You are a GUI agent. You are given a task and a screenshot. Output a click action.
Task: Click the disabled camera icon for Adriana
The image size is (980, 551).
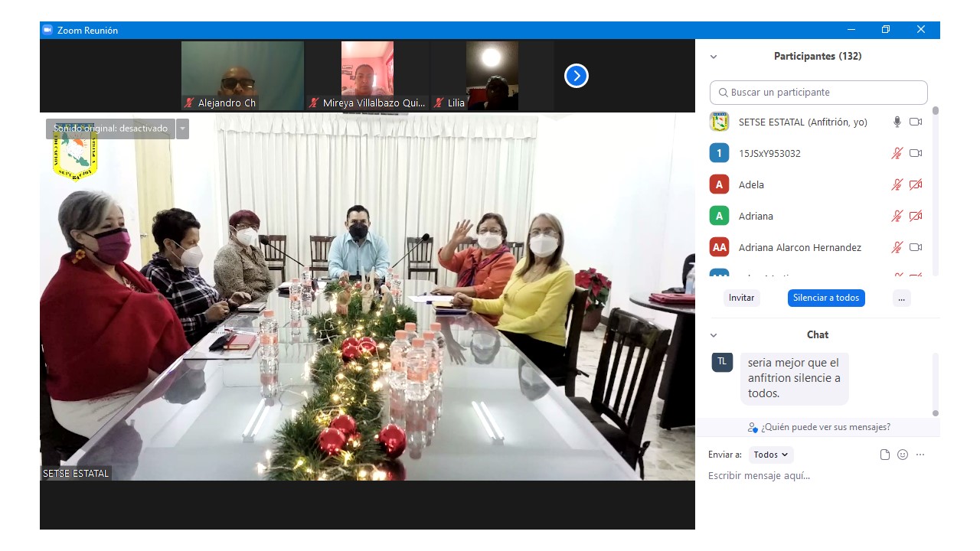pyautogui.click(x=915, y=216)
